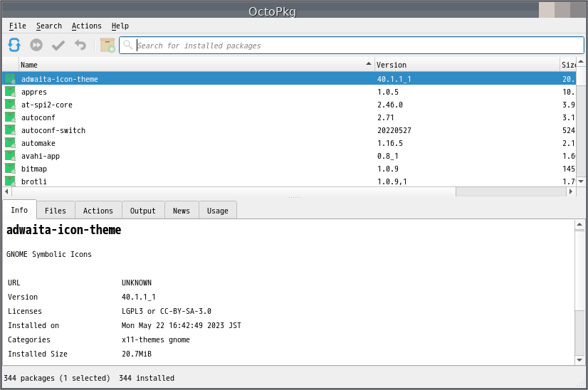
Task: Click the splitter handle between list and info
Action: click(x=295, y=197)
